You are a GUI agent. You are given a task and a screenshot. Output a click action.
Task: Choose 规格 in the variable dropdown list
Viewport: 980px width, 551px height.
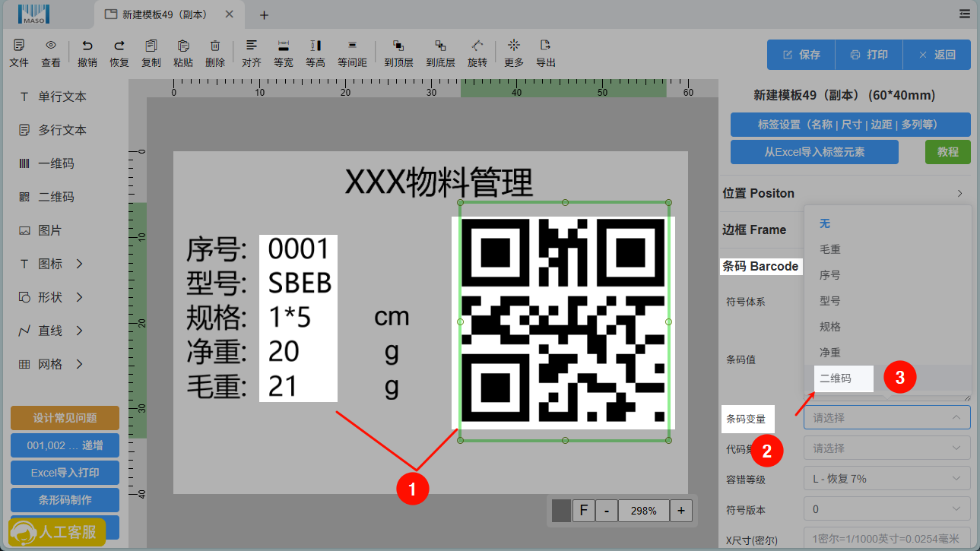(x=887, y=327)
